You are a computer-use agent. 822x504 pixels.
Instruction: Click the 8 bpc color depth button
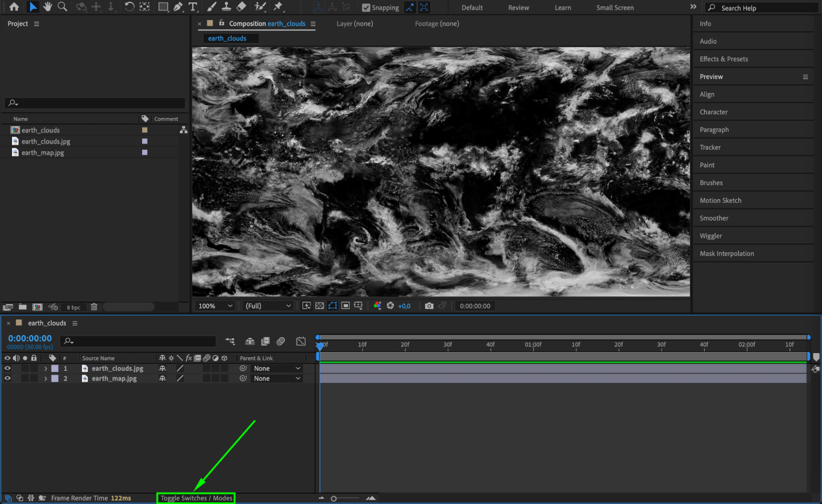coord(74,307)
